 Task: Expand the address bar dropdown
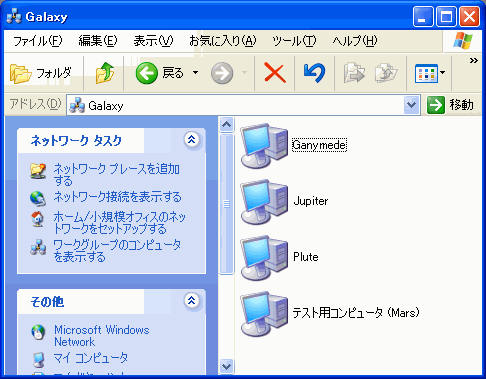click(412, 105)
